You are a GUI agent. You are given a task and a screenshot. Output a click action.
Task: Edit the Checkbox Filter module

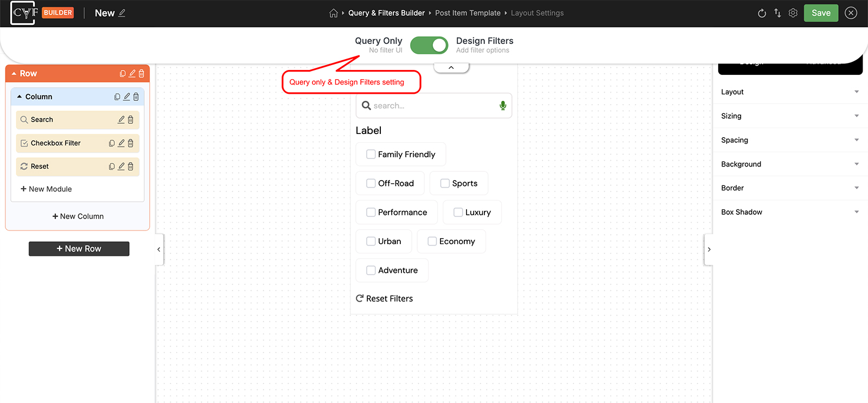(x=121, y=143)
